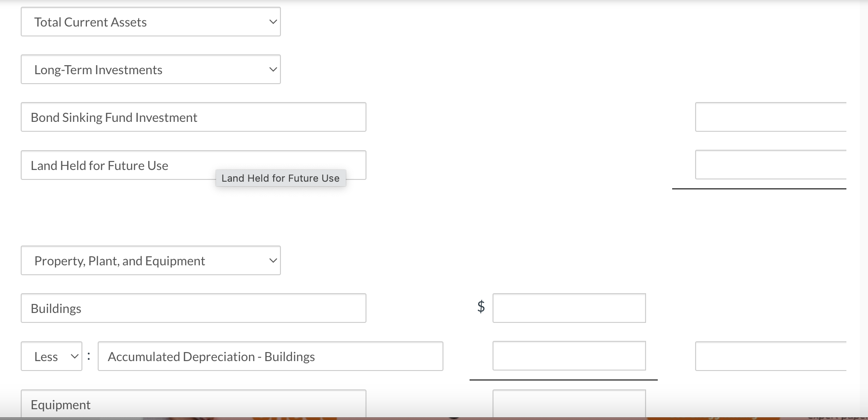The image size is (868, 420).
Task: Click the Bond Sinking Fund Investment field
Action: coord(194,117)
